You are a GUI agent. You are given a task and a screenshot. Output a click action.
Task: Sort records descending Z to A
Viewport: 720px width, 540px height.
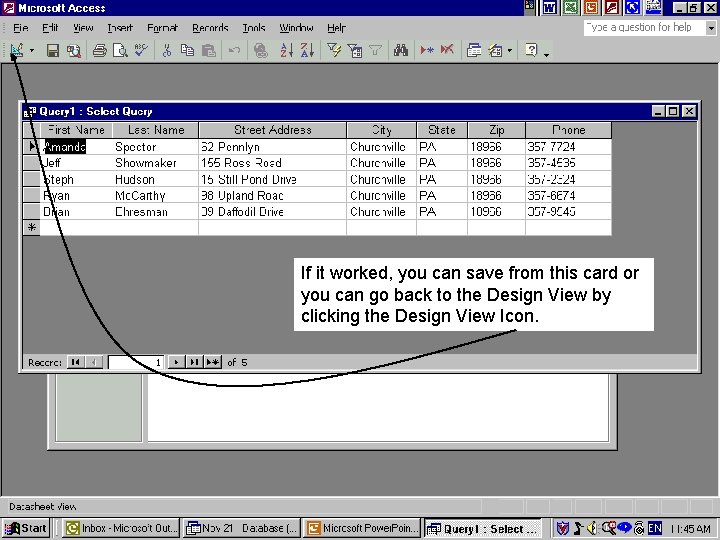click(x=307, y=51)
